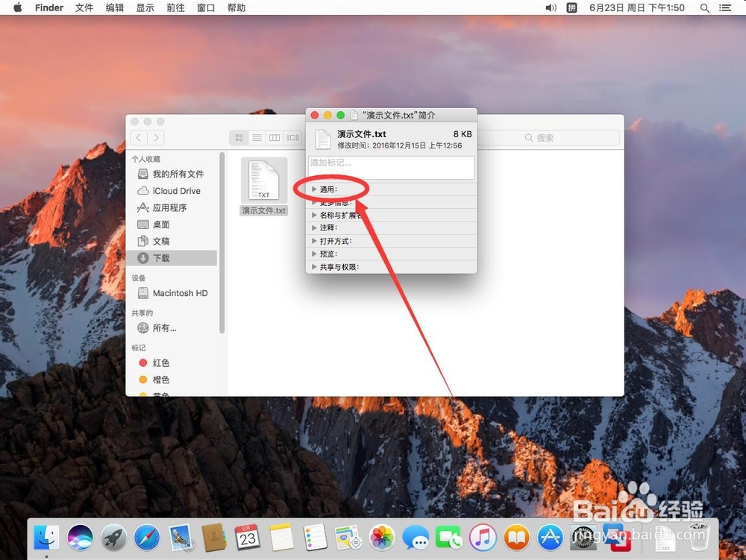The width and height of the screenshot is (746, 560).
Task: Click the 文稿 documents icon in sidebar
Action: (143, 241)
